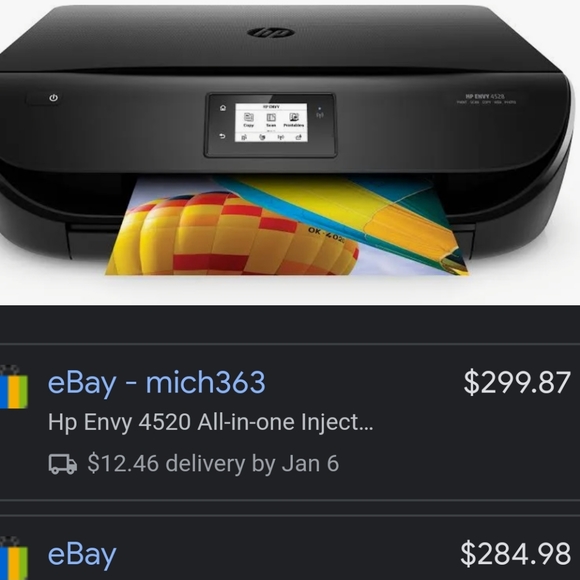Image resolution: width=580 pixels, height=580 pixels.
Task: Tap the Printables icon on the printer screen
Action: tap(294, 119)
